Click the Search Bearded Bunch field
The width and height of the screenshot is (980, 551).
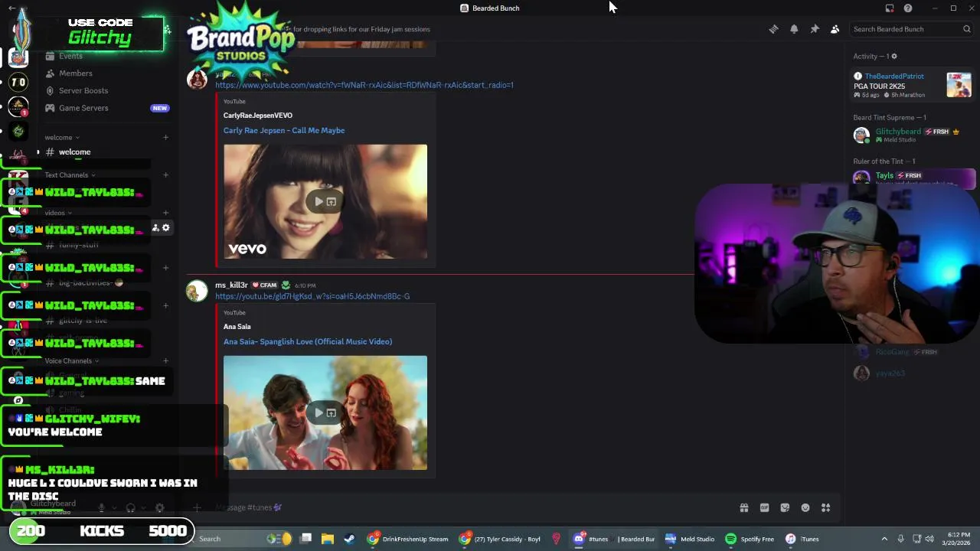(x=911, y=29)
